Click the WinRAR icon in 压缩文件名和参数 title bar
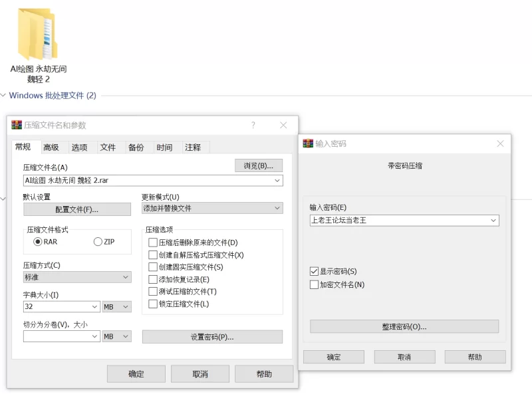The image size is (532, 400). 16,125
